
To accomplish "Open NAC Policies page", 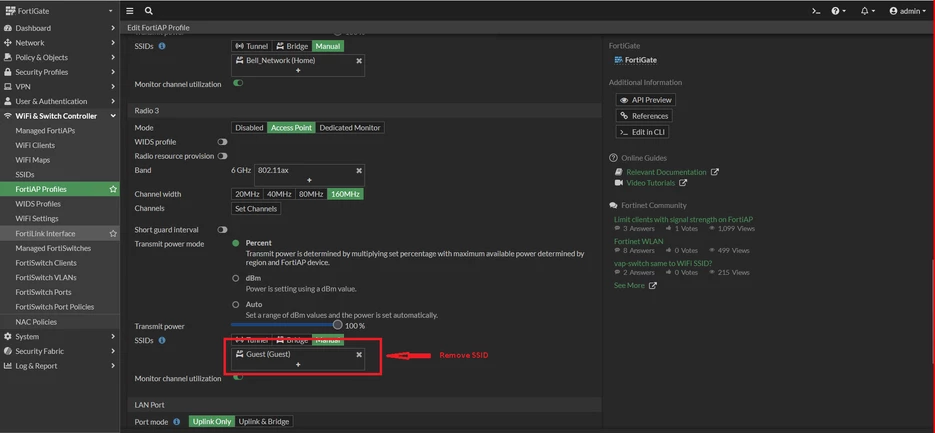I will [x=36, y=322].
